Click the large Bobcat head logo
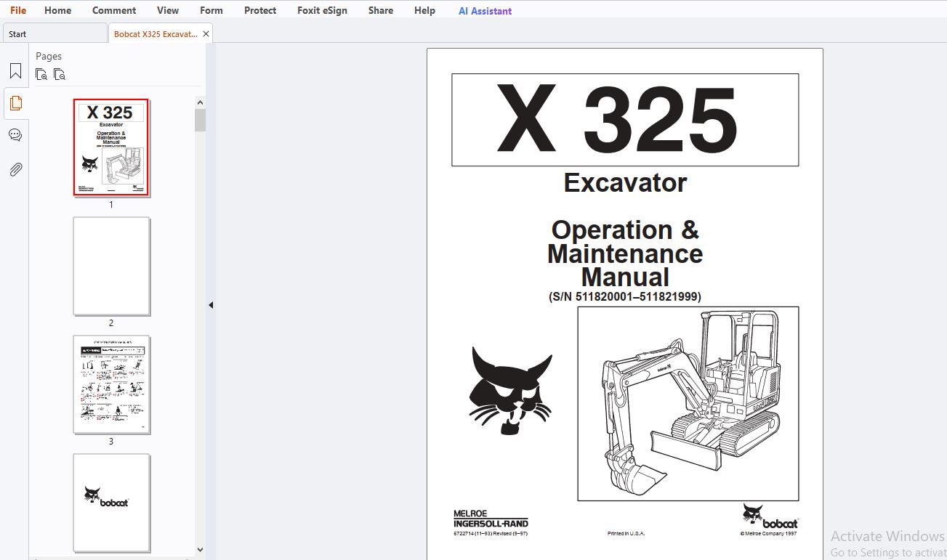This screenshot has width=947, height=560. coord(511,391)
